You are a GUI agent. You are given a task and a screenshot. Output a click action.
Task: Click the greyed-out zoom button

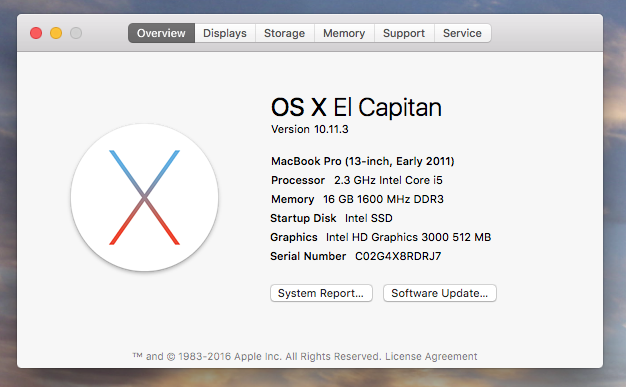76,33
